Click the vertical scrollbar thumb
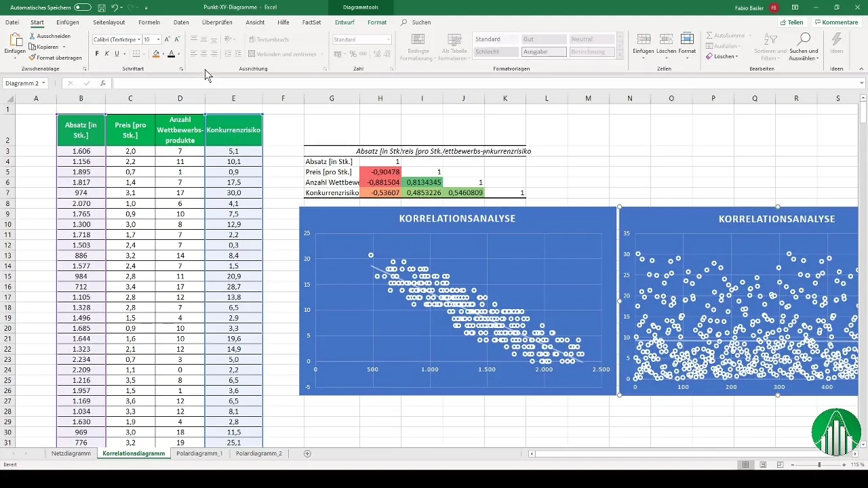Viewport: 868px width, 488px height. coord(863,112)
